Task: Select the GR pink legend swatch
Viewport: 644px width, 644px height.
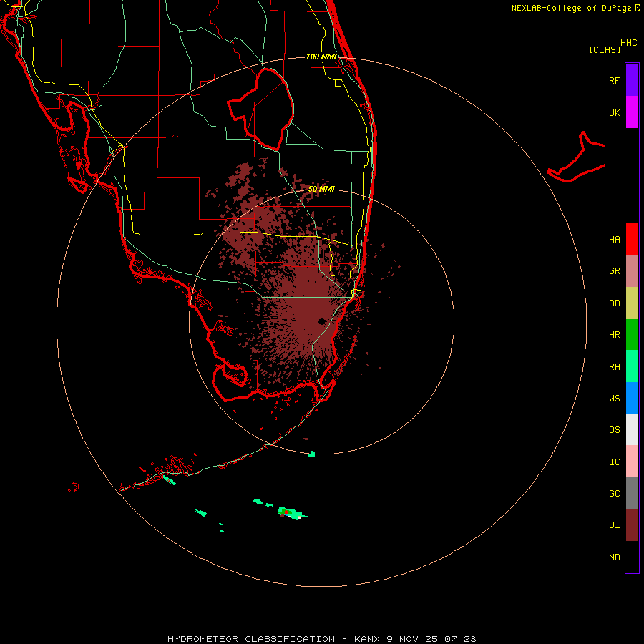Action: pos(632,271)
